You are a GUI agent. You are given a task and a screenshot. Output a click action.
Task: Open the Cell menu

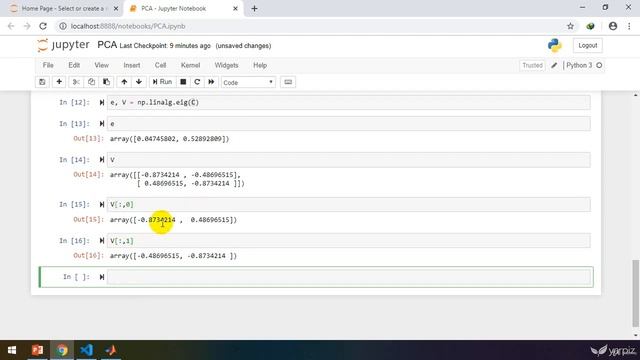160,65
